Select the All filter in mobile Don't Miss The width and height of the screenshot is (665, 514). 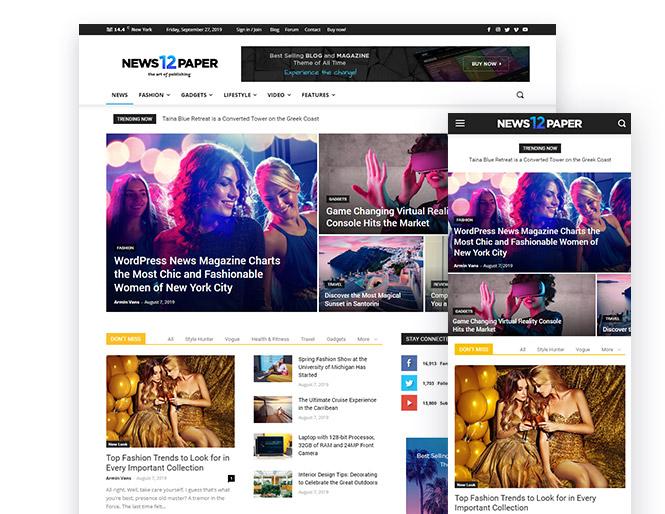(522, 349)
